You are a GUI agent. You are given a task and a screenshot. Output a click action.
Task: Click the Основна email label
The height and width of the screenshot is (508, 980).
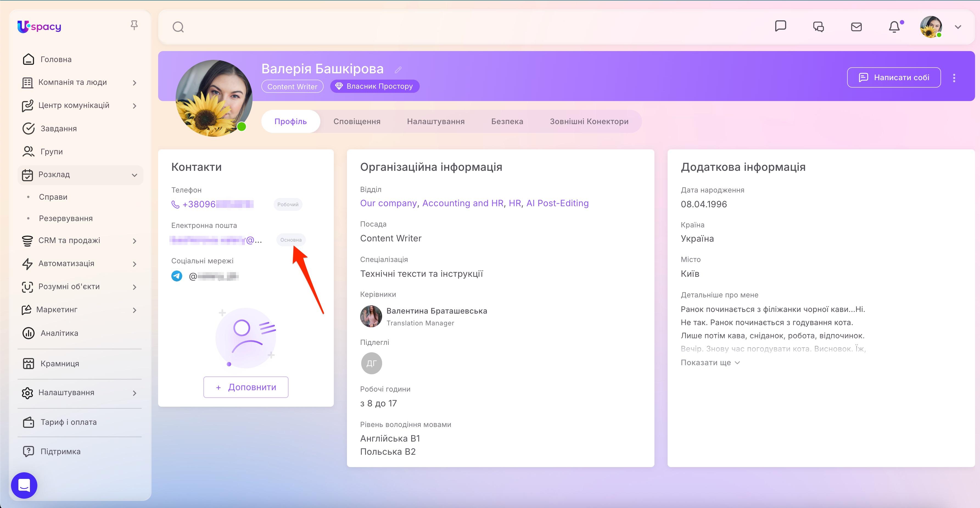click(291, 240)
